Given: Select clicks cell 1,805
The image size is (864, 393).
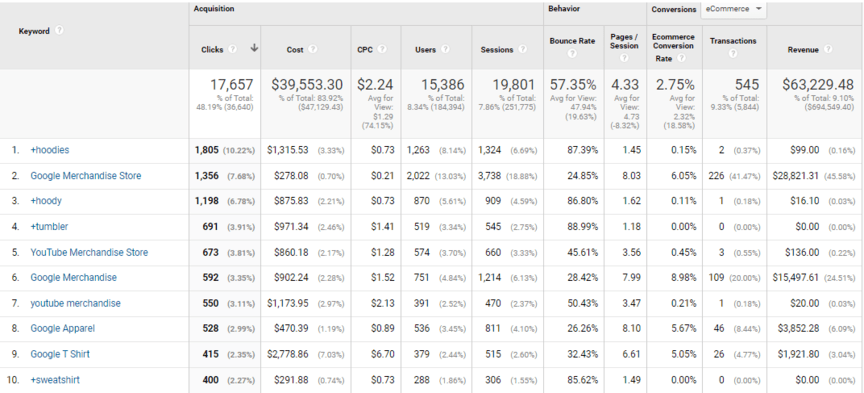Looking at the screenshot, I should pyautogui.click(x=207, y=150).
